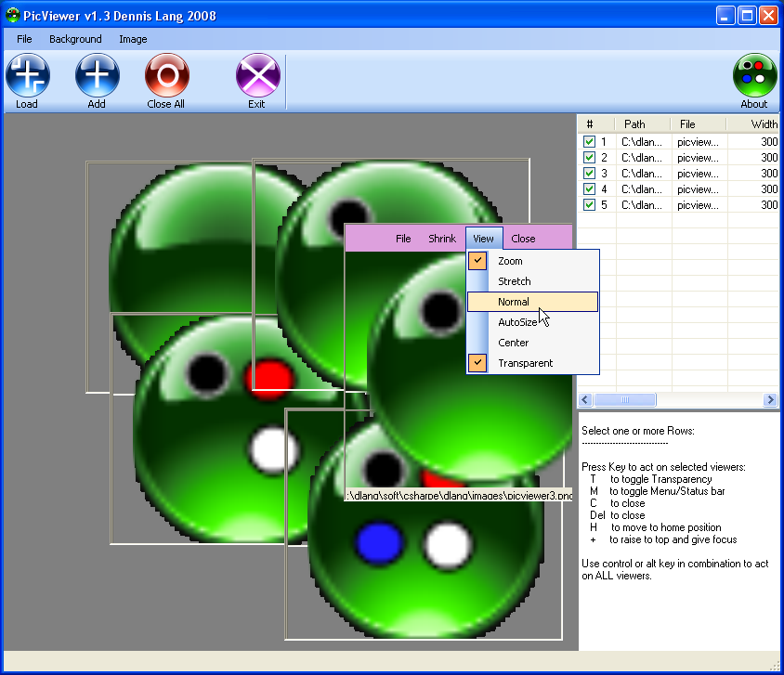
Task: Click the file name cell in row 2
Action: point(698,158)
